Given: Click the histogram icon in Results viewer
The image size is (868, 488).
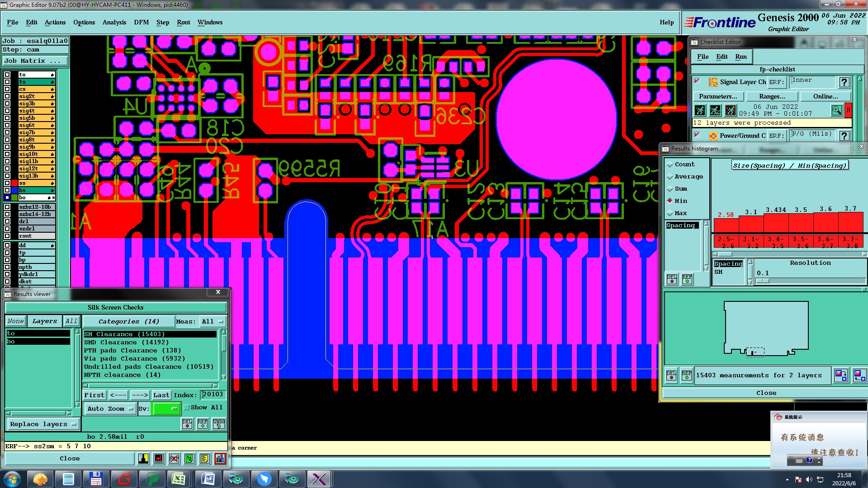Looking at the screenshot, I should 220,459.
